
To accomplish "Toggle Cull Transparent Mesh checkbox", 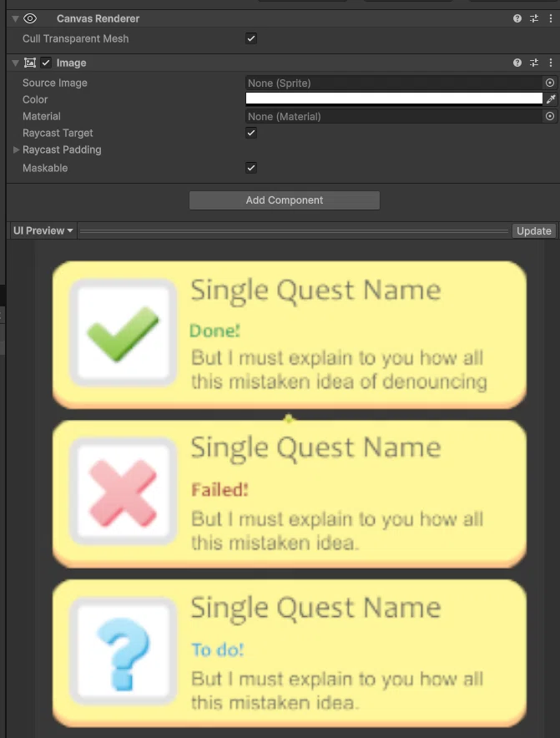I will 251,38.
